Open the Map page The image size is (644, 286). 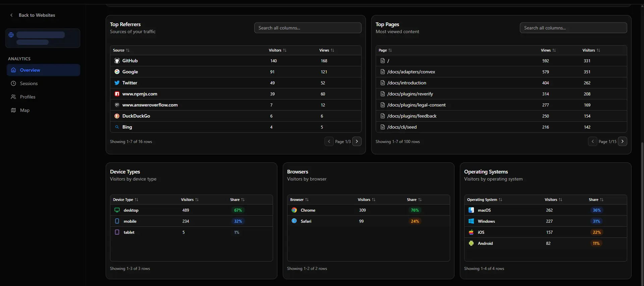tap(43, 110)
